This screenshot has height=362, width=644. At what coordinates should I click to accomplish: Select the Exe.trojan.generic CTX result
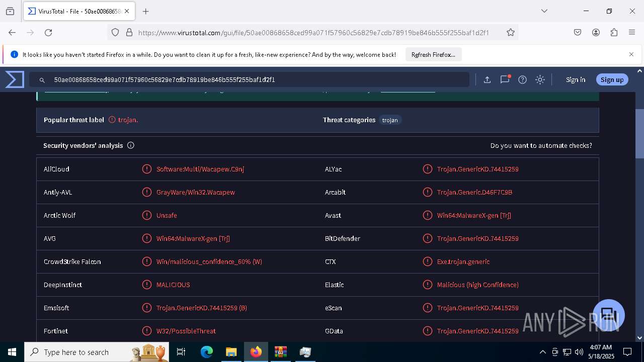click(463, 261)
